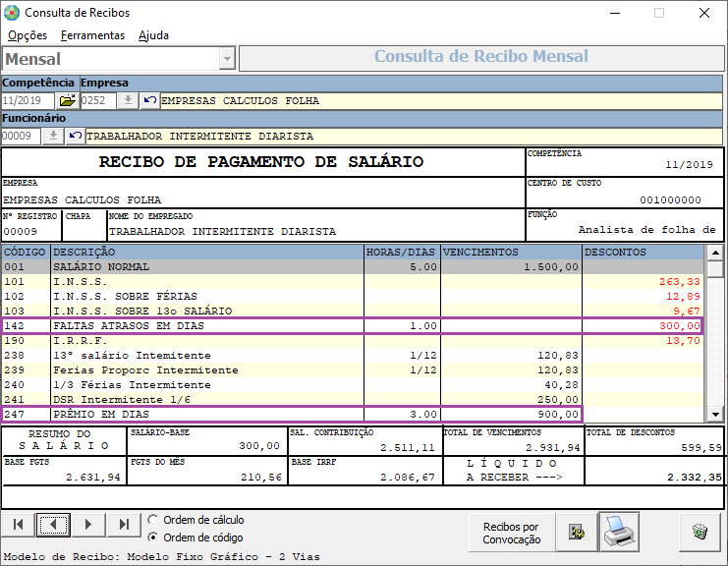The width and height of the screenshot is (728, 566).
Task: Open the Ajuda menu
Action: 153,35
